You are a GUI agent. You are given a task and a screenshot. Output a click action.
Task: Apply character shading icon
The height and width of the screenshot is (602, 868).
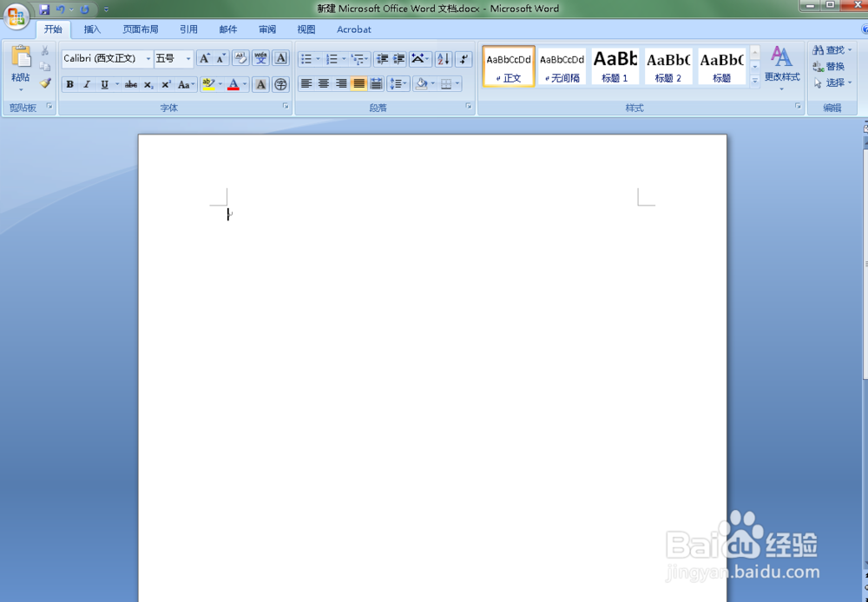tap(260, 84)
